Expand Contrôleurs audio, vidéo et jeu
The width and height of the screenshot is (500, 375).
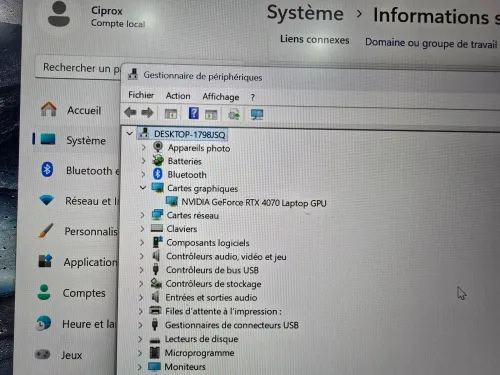click(142, 256)
